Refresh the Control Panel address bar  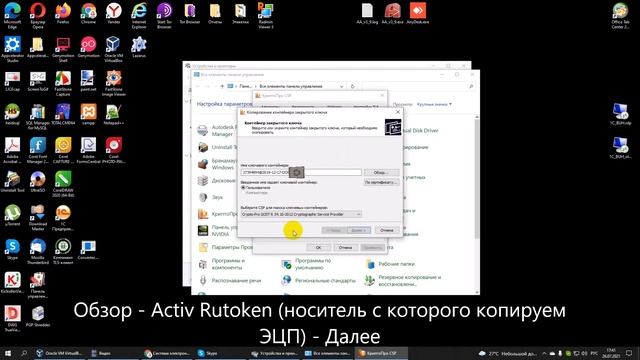353,87
